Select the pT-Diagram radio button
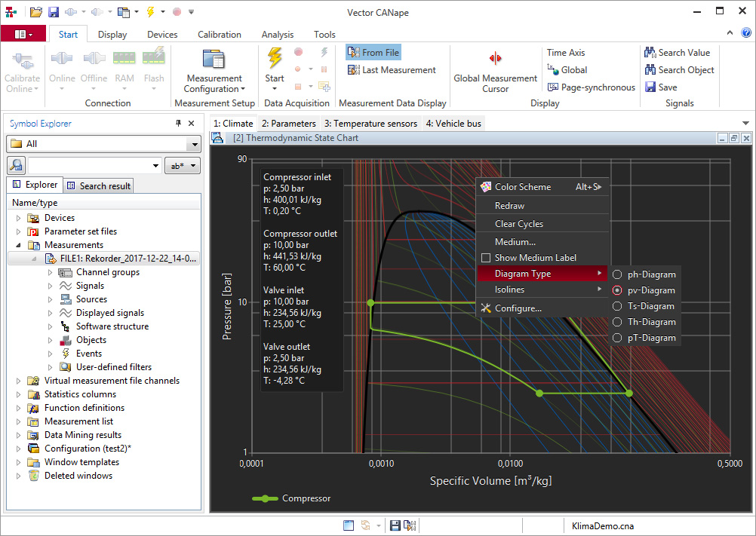 (617, 338)
